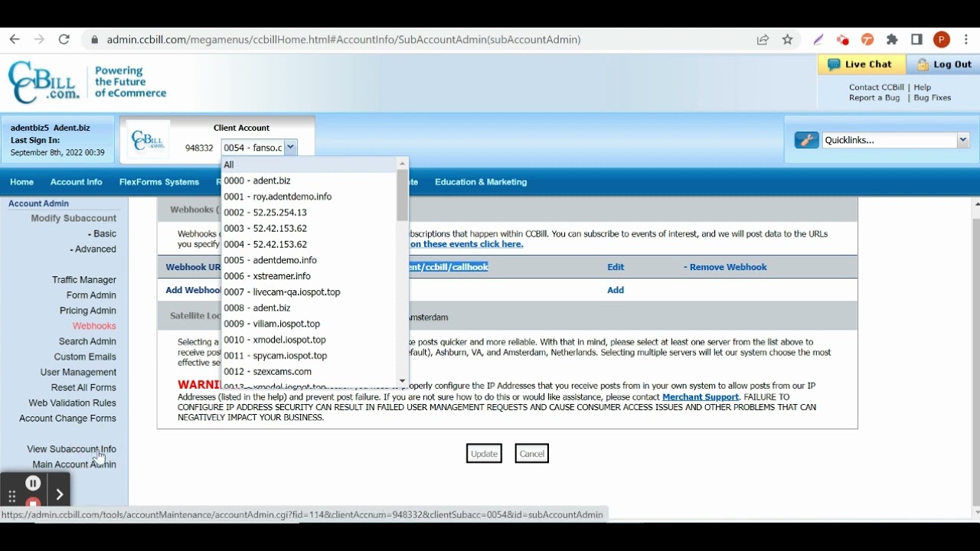Open Account Change Forms in sidebar
Viewport: 980px width, 551px height.
point(68,419)
